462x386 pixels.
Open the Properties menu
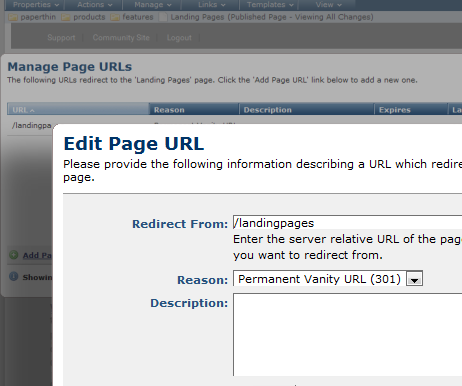click(36, 5)
